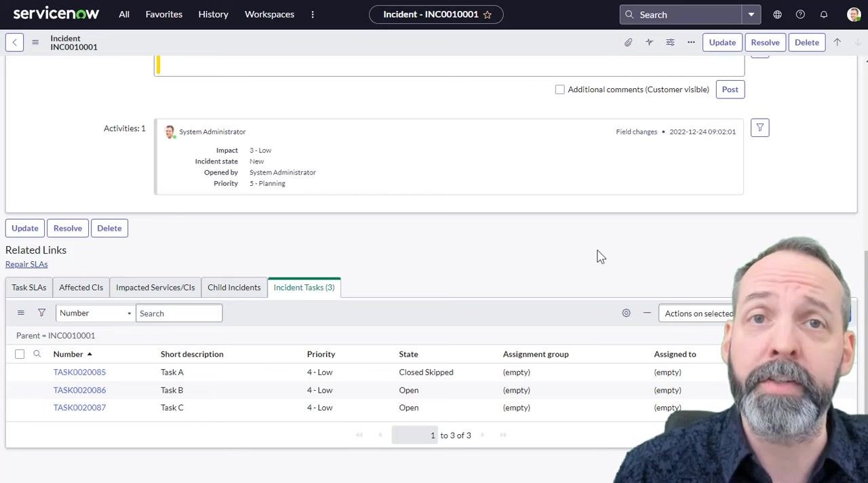Check Additional comments customer visible checkbox

[559, 90]
